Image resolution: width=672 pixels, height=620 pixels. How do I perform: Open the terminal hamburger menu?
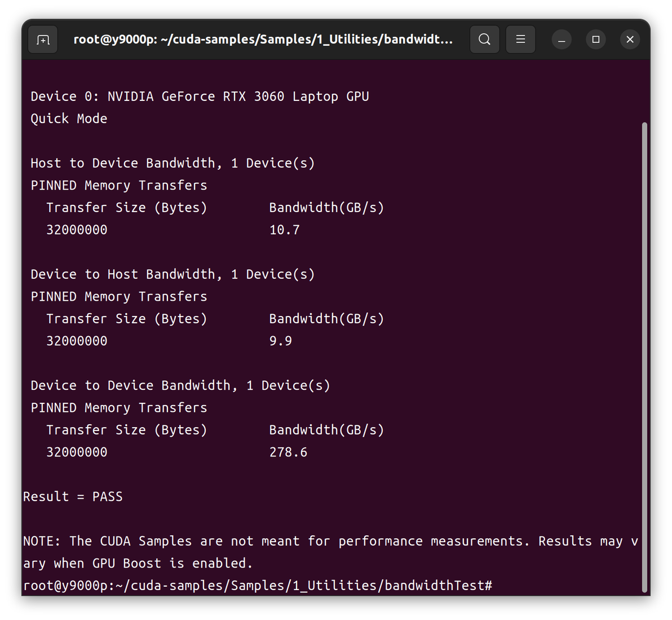coord(520,39)
